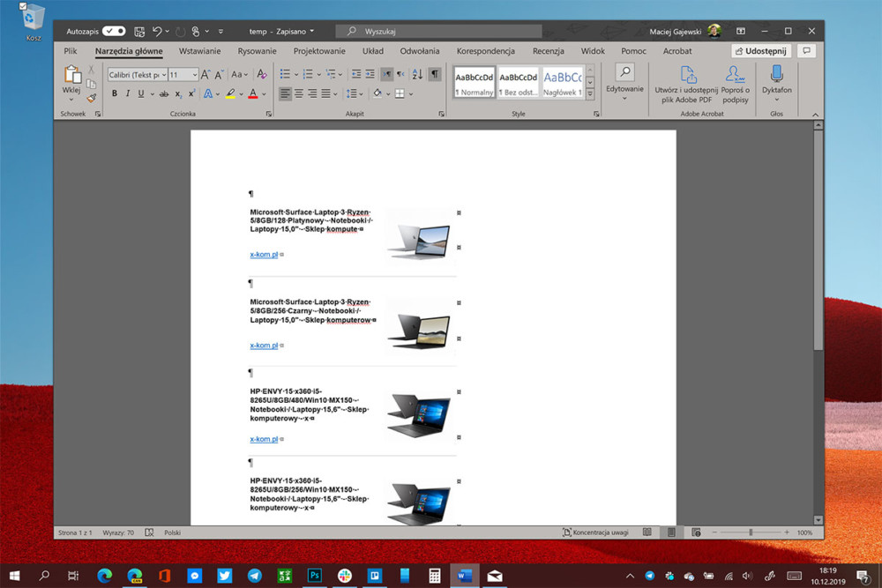Apply the Normalny style

pyautogui.click(x=475, y=82)
